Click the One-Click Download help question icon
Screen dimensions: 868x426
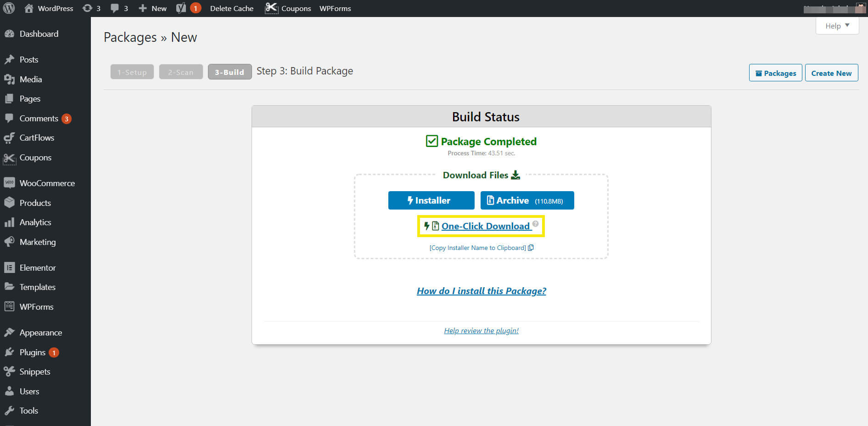pos(535,224)
